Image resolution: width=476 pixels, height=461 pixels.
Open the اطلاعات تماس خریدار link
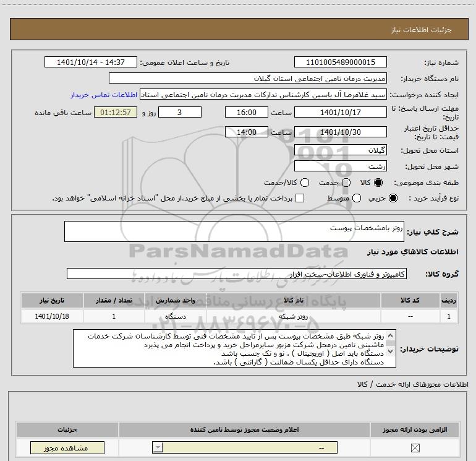tap(104, 95)
